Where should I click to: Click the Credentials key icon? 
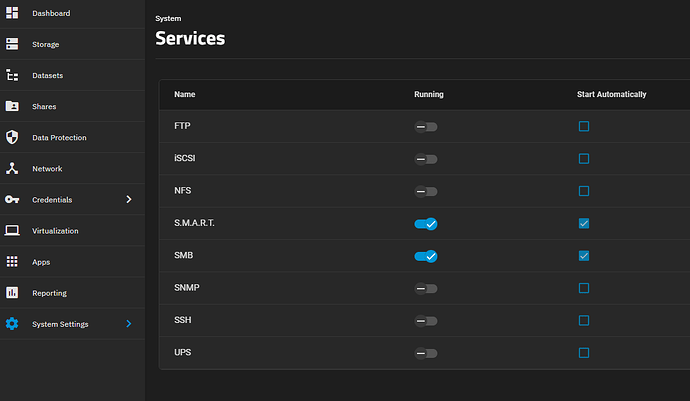tap(12, 199)
